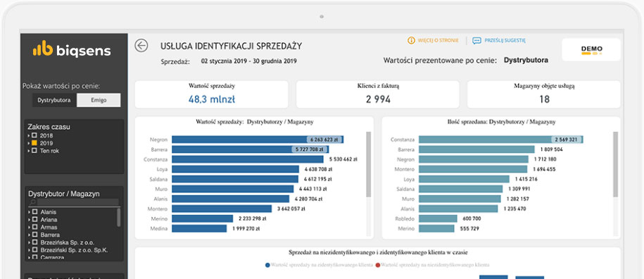Viewport: 644px width, 279px height.
Task: Click the red unidentified customer legend dot
Action: [x=377, y=265]
